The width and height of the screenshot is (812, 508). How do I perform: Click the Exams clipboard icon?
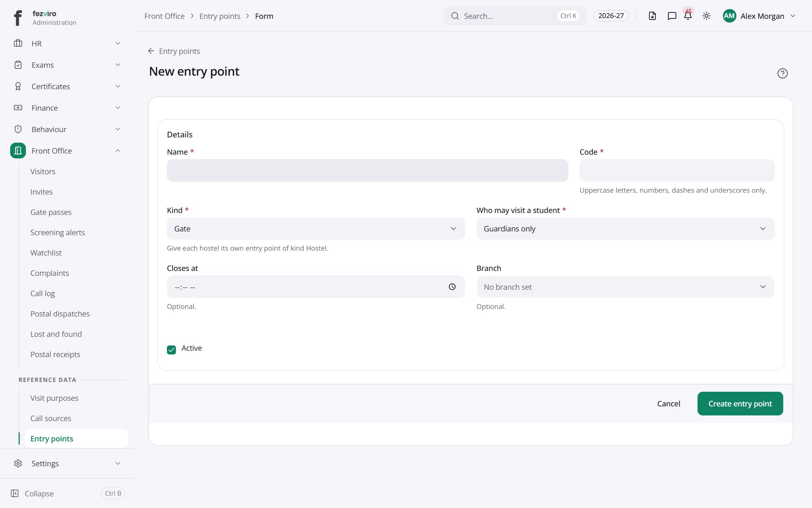18,65
